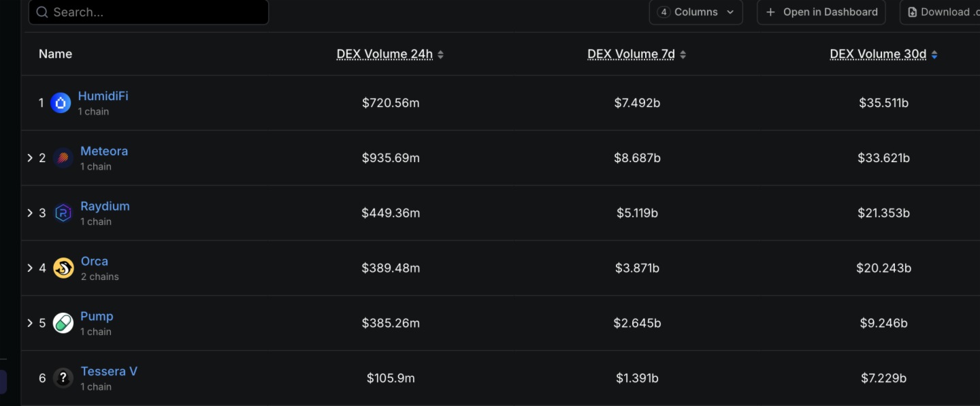Click the Pump pill logo icon
Image resolution: width=980 pixels, height=406 pixels.
click(63, 323)
